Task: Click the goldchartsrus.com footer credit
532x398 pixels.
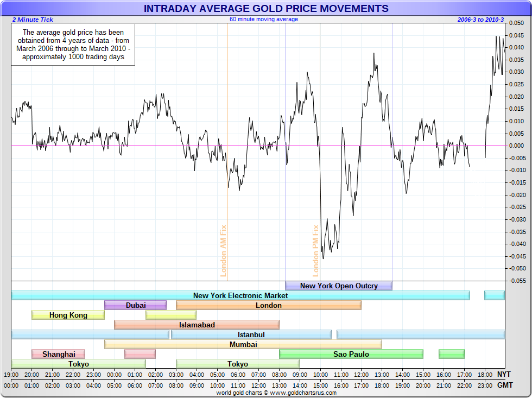Action: (x=276, y=393)
